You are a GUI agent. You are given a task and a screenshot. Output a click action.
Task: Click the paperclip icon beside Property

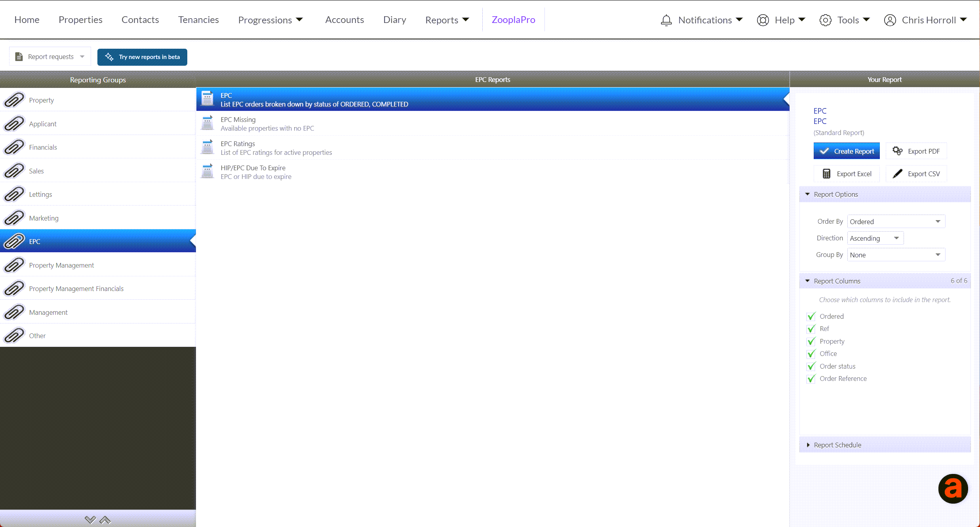tap(14, 100)
